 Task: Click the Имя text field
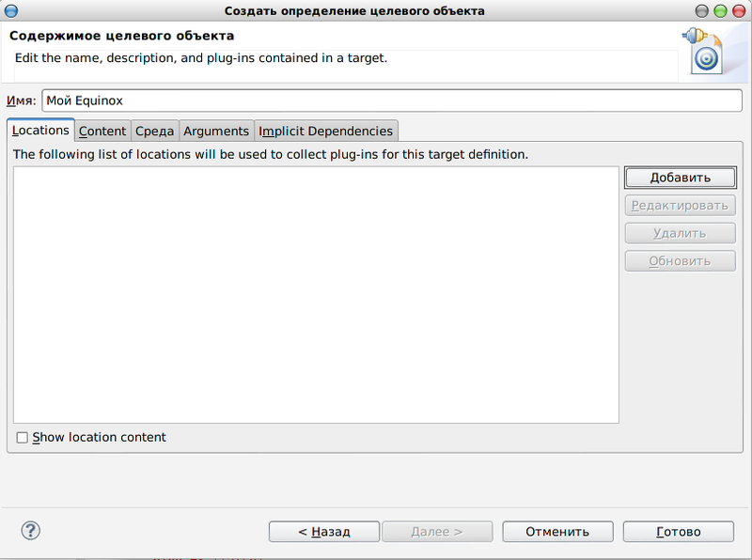click(392, 101)
